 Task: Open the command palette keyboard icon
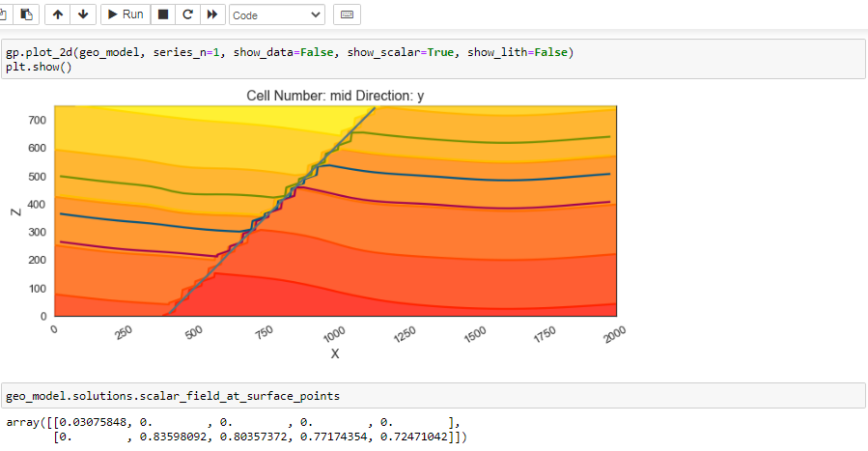[347, 14]
